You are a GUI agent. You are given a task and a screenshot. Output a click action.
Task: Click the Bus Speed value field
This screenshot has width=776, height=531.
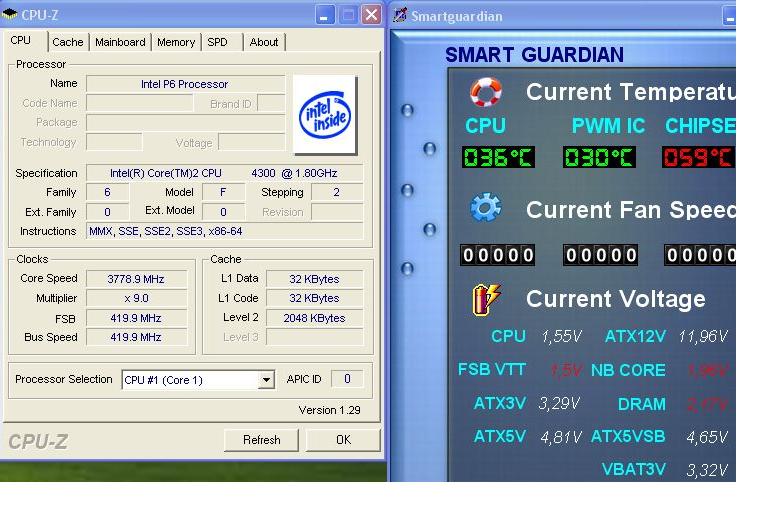137,337
